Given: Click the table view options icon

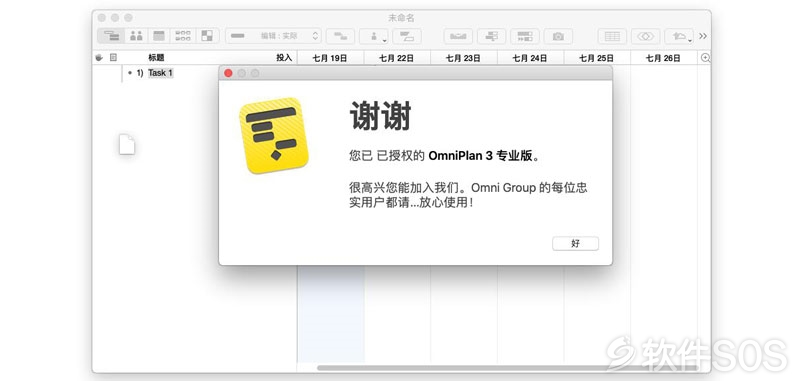Looking at the screenshot, I should pos(612,36).
